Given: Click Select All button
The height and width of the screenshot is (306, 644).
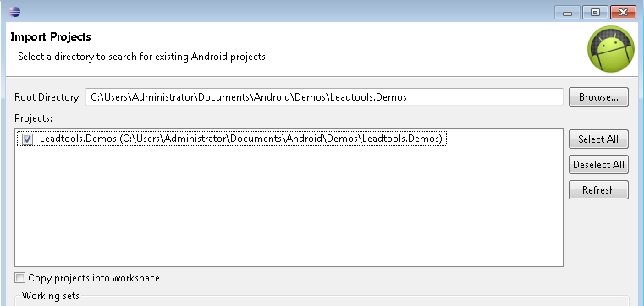Looking at the screenshot, I should (x=598, y=139).
